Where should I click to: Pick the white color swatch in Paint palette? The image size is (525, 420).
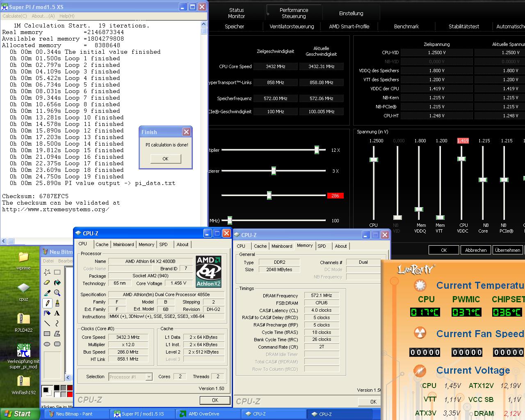57,394
